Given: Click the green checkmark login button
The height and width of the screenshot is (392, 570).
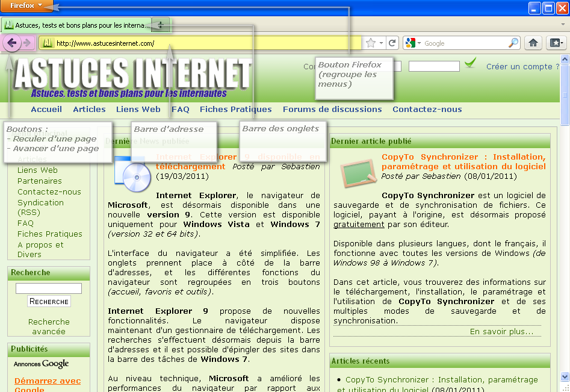Looking at the screenshot, I should click(x=470, y=63).
